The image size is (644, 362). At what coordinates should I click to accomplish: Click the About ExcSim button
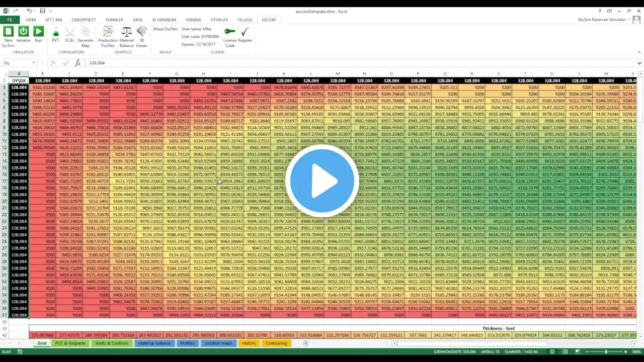pyautogui.click(x=165, y=29)
